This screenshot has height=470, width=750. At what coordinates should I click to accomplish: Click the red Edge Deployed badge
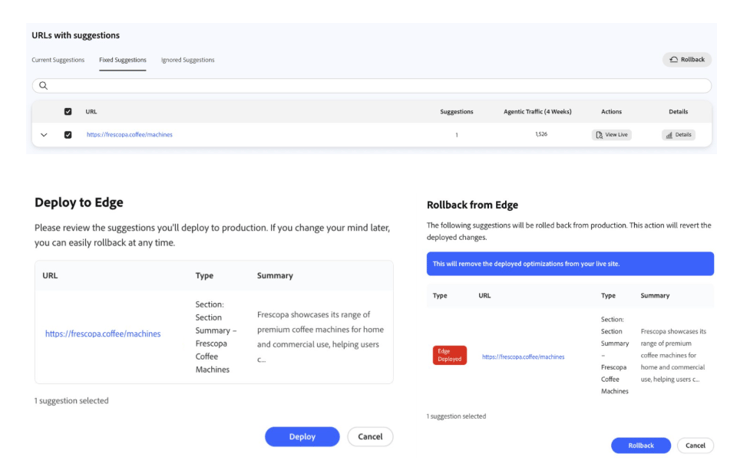pyautogui.click(x=450, y=355)
